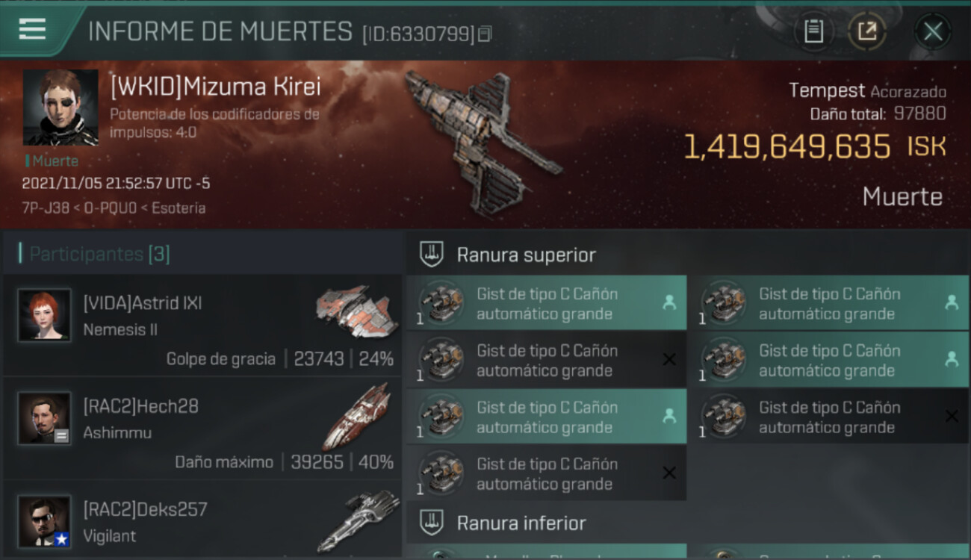Click the Ashimmu ship icon
The width and height of the screenshot is (971, 560).
357,415
